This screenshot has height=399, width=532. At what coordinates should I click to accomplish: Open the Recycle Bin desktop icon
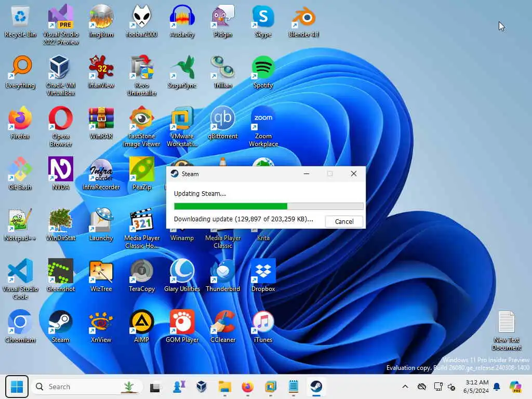click(x=20, y=21)
